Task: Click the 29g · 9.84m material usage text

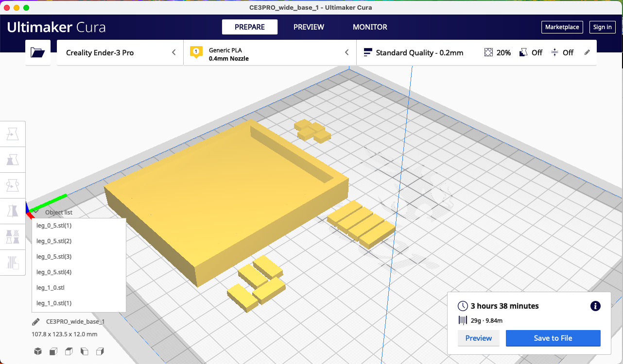Action: [x=486, y=320]
